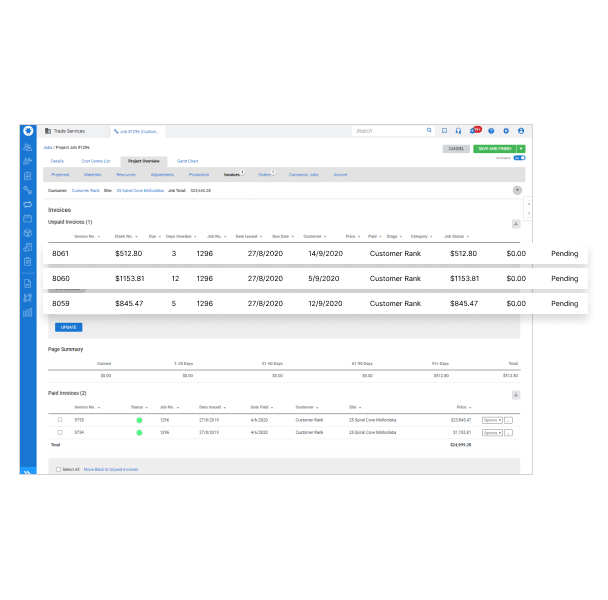Open notifications bell with 99+ badge
This screenshot has height=600, width=608.
pyautogui.click(x=475, y=130)
